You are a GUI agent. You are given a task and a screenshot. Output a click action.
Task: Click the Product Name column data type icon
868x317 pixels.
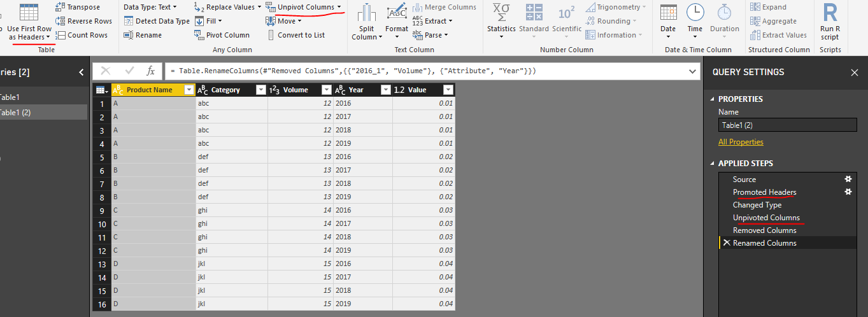118,90
